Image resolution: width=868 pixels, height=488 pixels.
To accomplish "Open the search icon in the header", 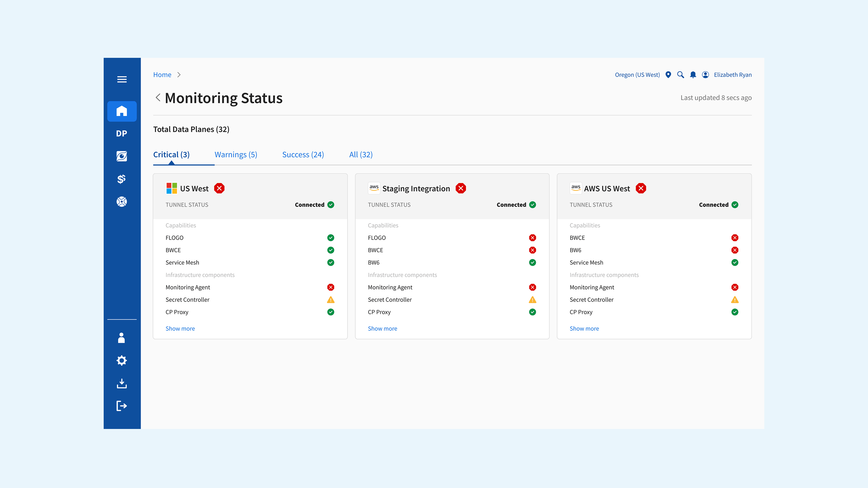I will point(680,74).
